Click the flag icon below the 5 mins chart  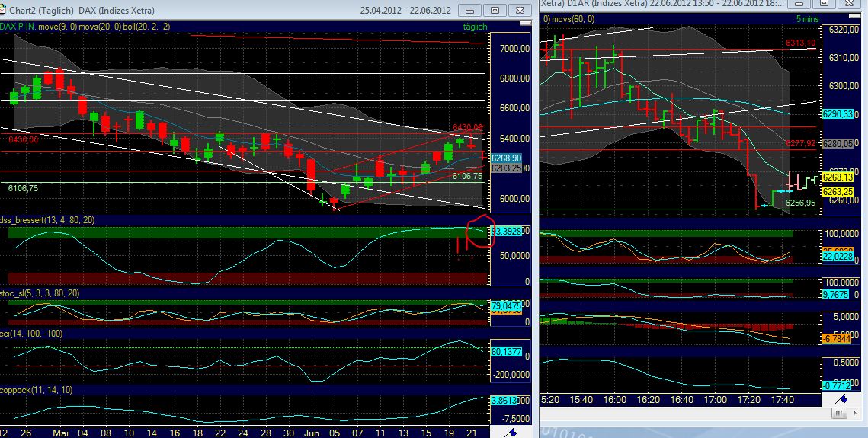(842, 398)
